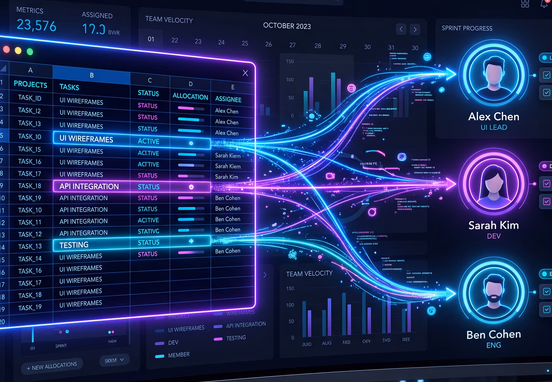Close the spreadsheet panel with the X
Image resolution: width=552 pixels, height=382 pixels.
pyautogui.click(x=245, y=73)
